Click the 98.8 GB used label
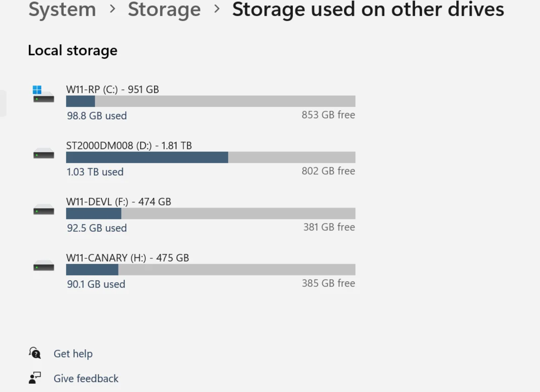540x392 pixels. [97, 116]
